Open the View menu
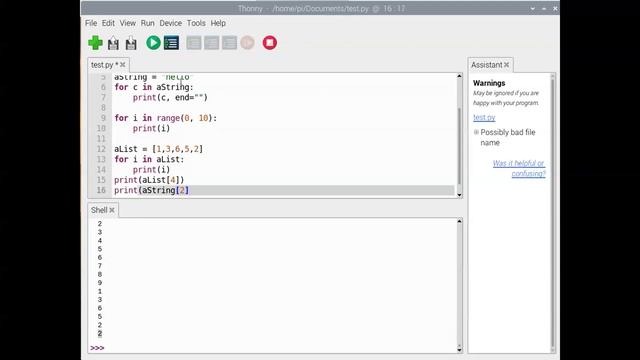Screen dimensions: 640x360 pyautogui.click(x=127, y=23)
